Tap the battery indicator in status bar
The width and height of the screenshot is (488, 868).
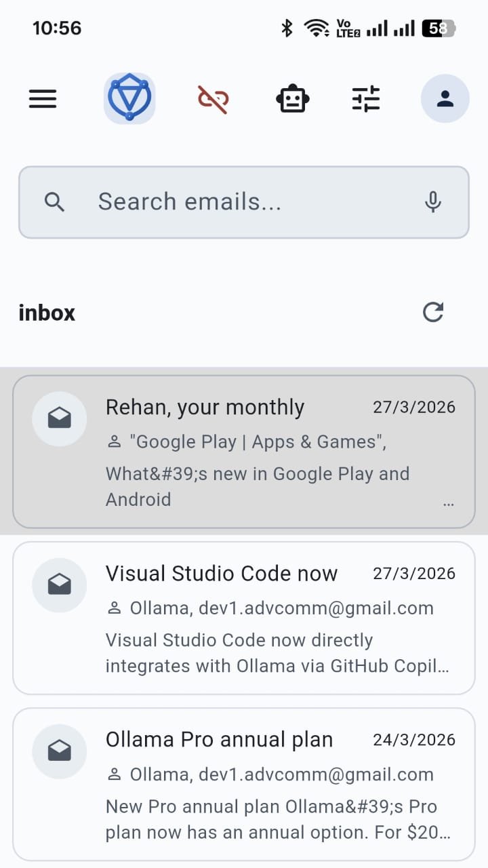click(x=439, y=28)
